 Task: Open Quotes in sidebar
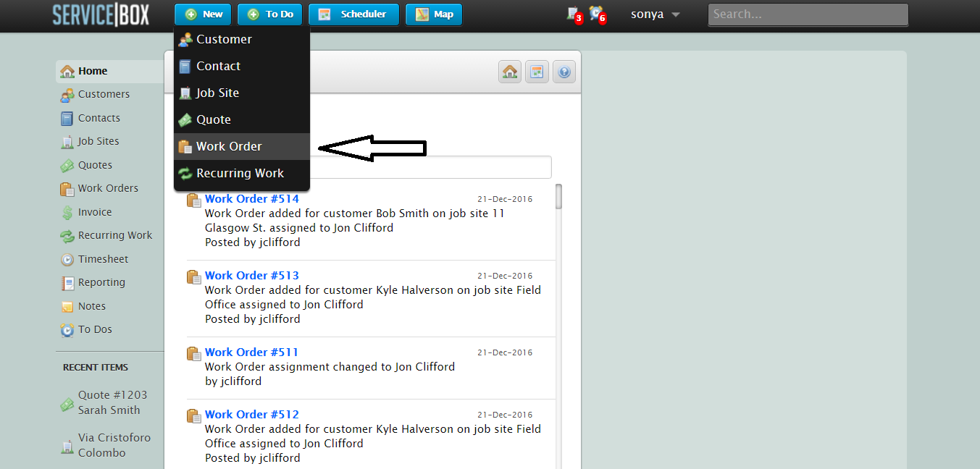point(95,165)
